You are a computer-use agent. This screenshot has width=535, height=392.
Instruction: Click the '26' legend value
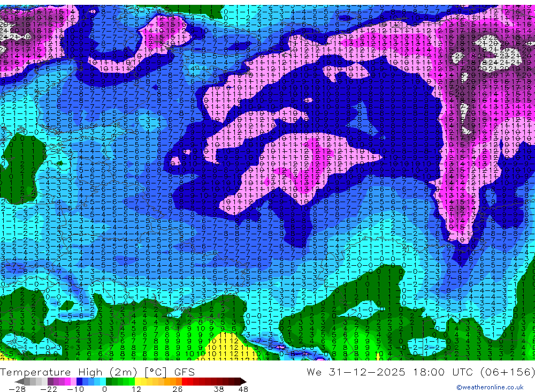[178, 389]
